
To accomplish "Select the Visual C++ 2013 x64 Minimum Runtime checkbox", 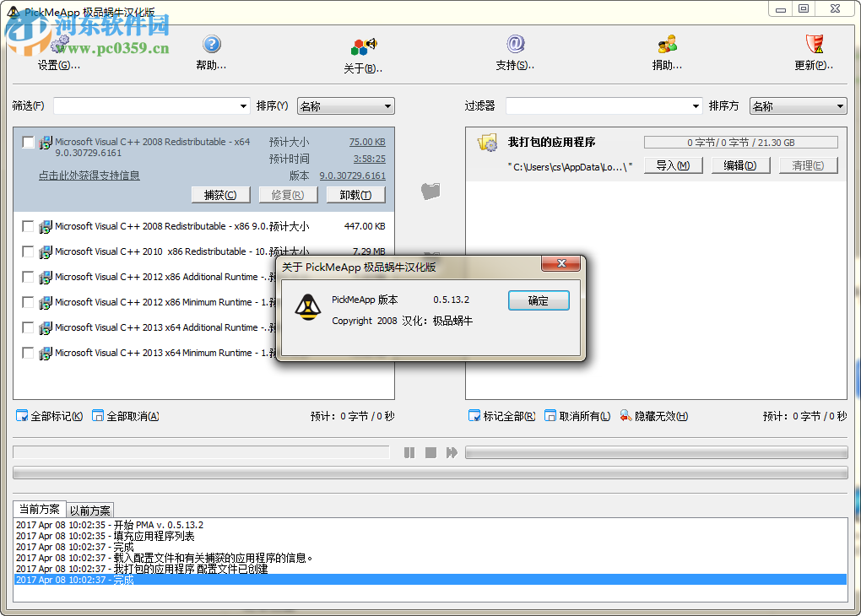I will pyautogui.click(x=26, y=353).
